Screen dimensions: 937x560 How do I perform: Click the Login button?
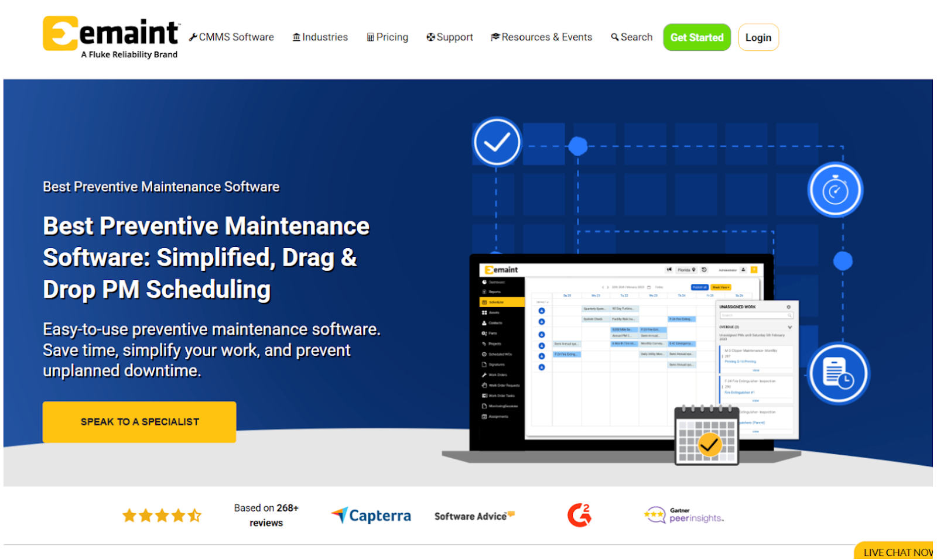[x=758, y=37]
